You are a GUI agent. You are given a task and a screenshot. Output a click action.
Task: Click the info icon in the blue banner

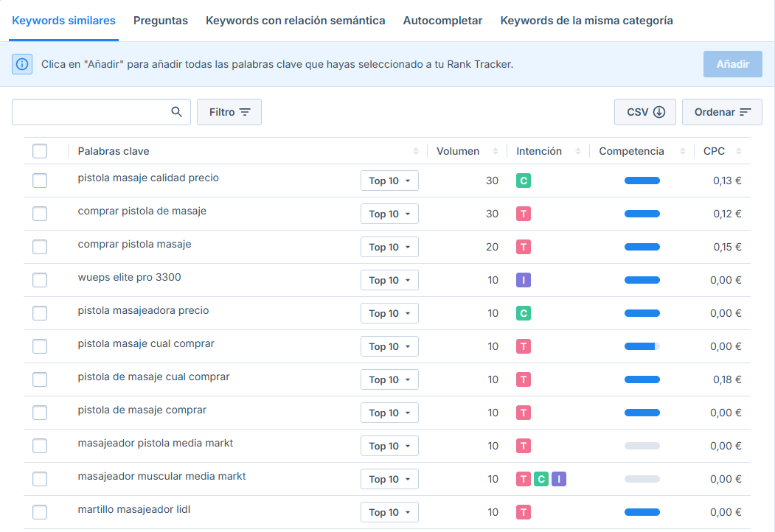click(22, 64)
